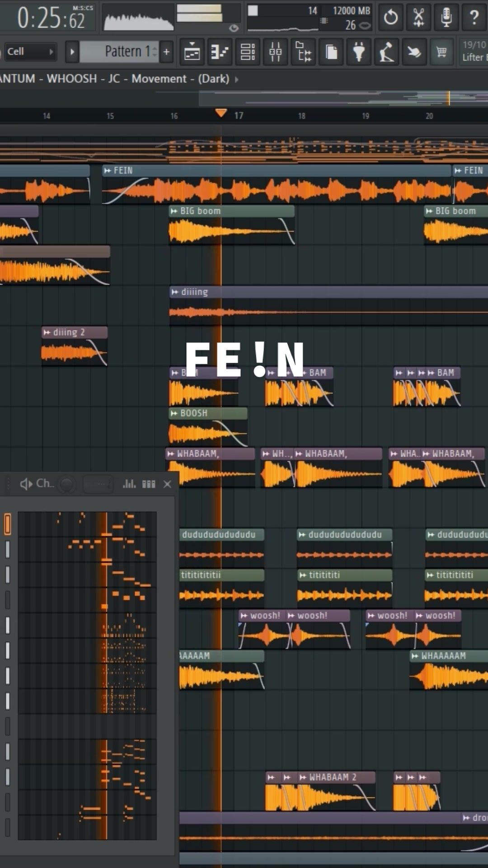Click arrow button left of Pattern 1
Viewport: 488px width, 868px height.
[x=72, y=52]
